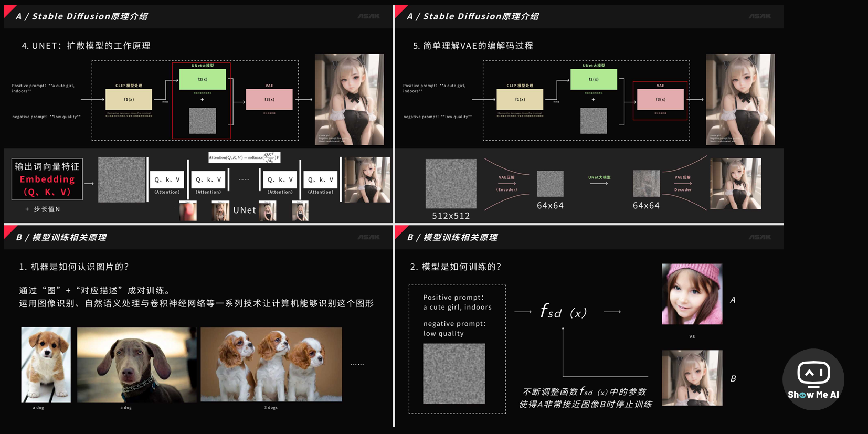
Task: Select the "3 dogs" caption
Action: (271, 408)
